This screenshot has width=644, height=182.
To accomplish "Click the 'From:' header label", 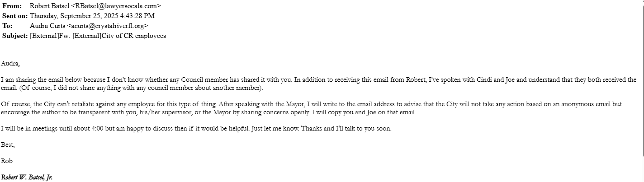I will [12, 6].
